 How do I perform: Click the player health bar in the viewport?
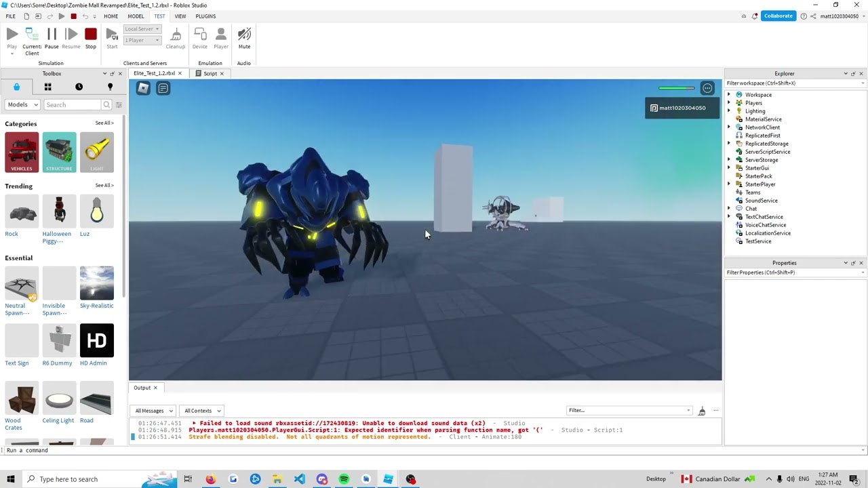pyautogui.click(x=677, y=88)
